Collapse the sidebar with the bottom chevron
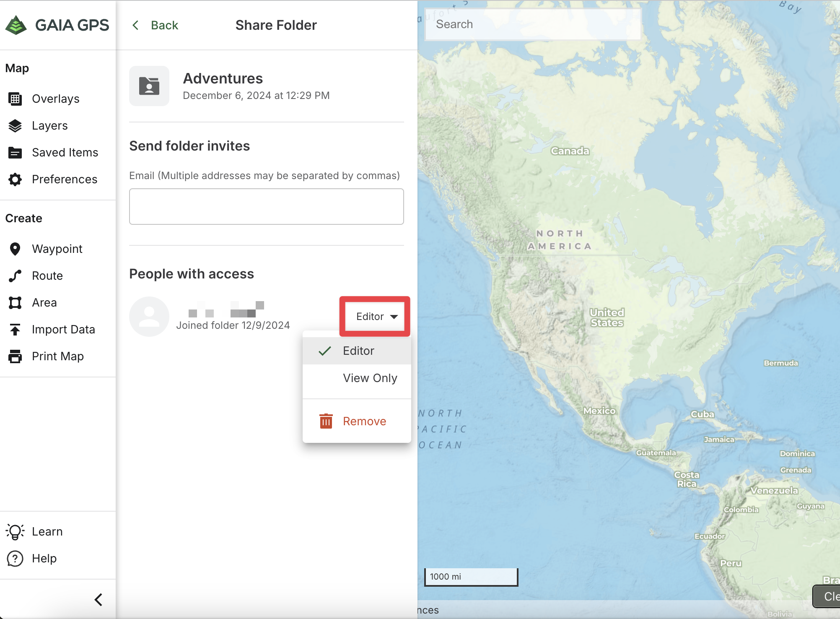Image resolution: width=840 pixels, height=619 pixels. [99, 599]
